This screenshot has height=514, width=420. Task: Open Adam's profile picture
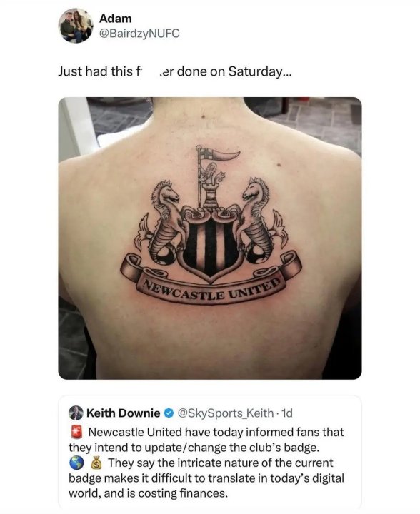(x=76, y=26)
